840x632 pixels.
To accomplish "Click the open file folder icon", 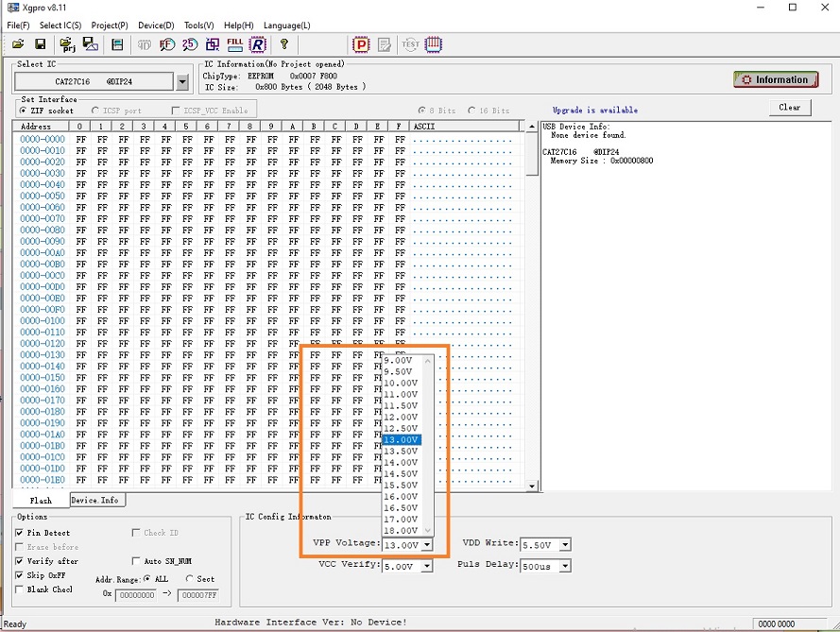I will point(18,44).
